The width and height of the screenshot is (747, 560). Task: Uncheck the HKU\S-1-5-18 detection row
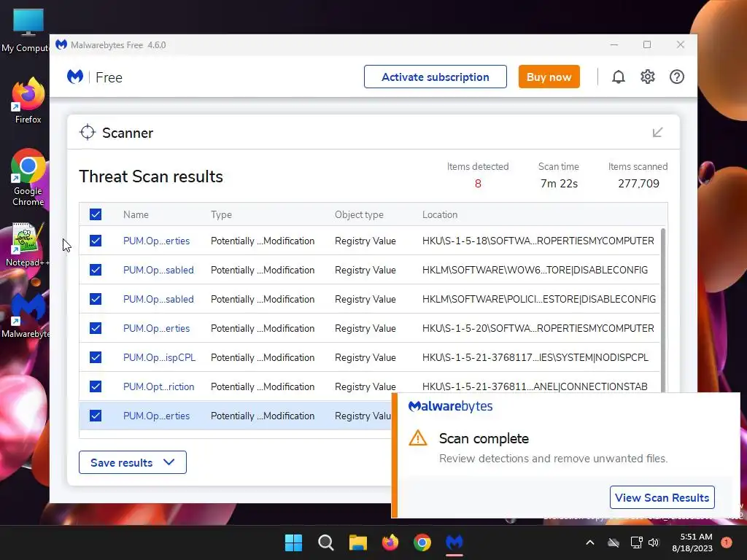(x=96, y=241)
